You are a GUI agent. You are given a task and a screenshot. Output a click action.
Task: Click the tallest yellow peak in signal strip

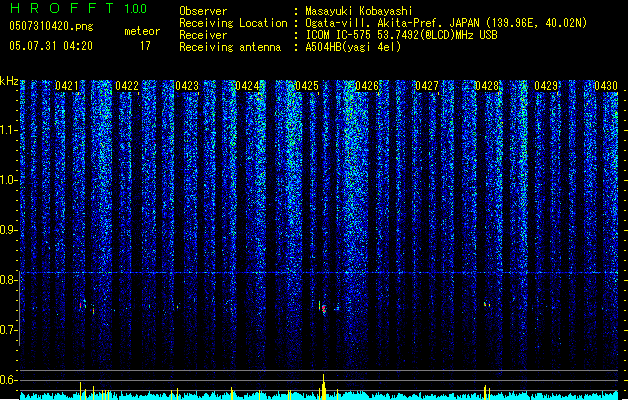(x=324, y=386)
